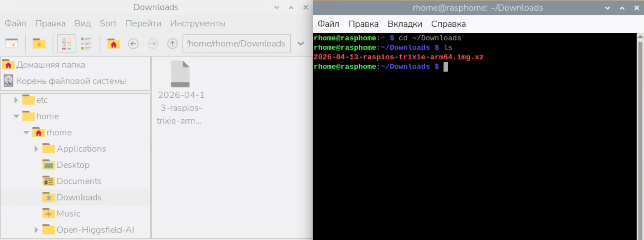Expand the Open-Higgsfield-AI folder node
This screenshot has height=240, width=644.
[36, 230]
